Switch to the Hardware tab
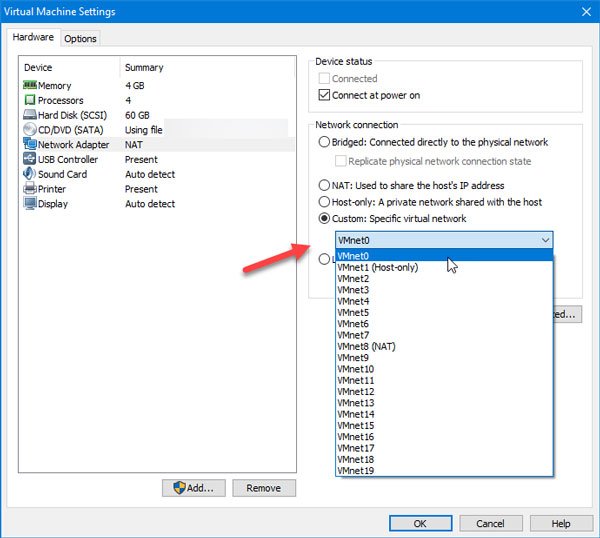This screenshot has width=600, height=538. (33, 37)
